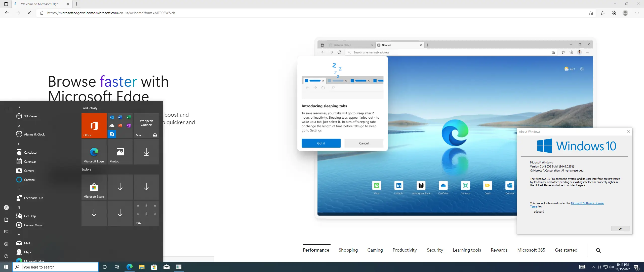The width and height of the screenshot is (644, 272).
Task: Open Feedback Hub from the app list
Action: pyautogui.click(x=33, y=198)
